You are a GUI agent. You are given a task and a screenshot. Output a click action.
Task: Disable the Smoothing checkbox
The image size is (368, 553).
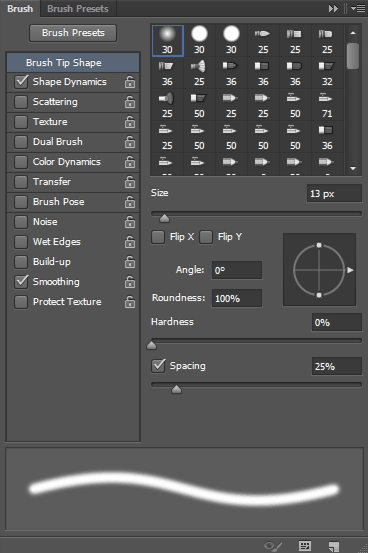coord(21,282)
